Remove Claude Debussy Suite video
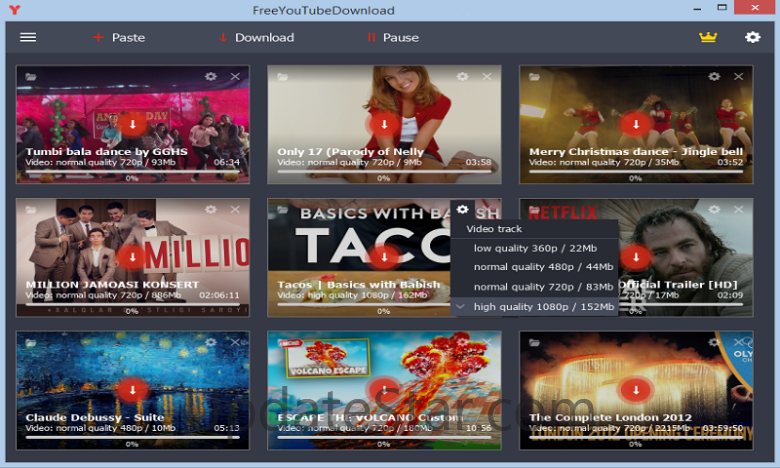 point(235,342)
